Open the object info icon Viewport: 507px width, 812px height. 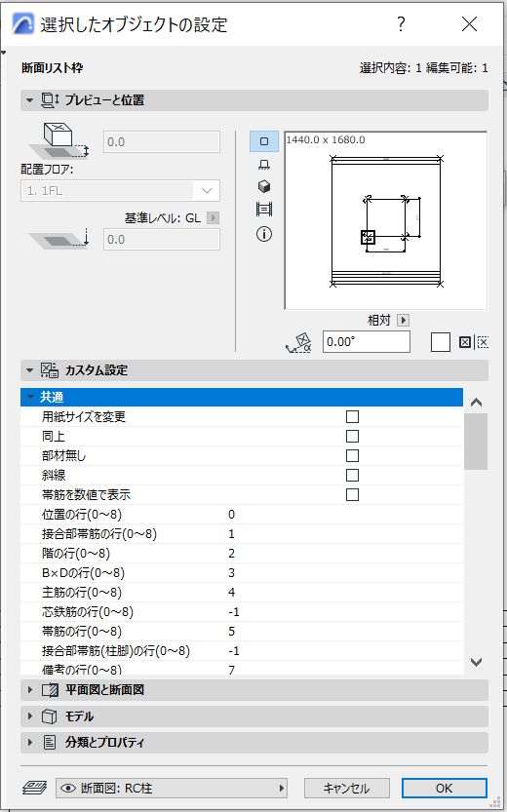[x=264, y=234]
